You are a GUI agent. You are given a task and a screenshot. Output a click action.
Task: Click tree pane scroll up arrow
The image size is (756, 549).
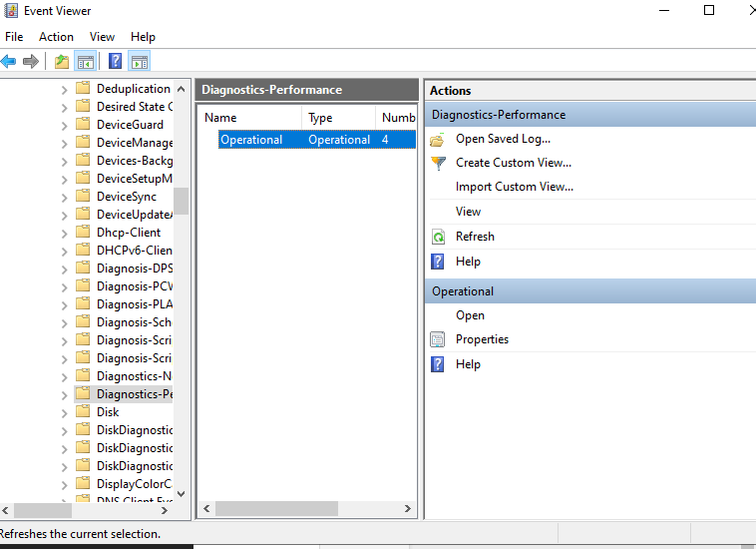tap(182, 89)
